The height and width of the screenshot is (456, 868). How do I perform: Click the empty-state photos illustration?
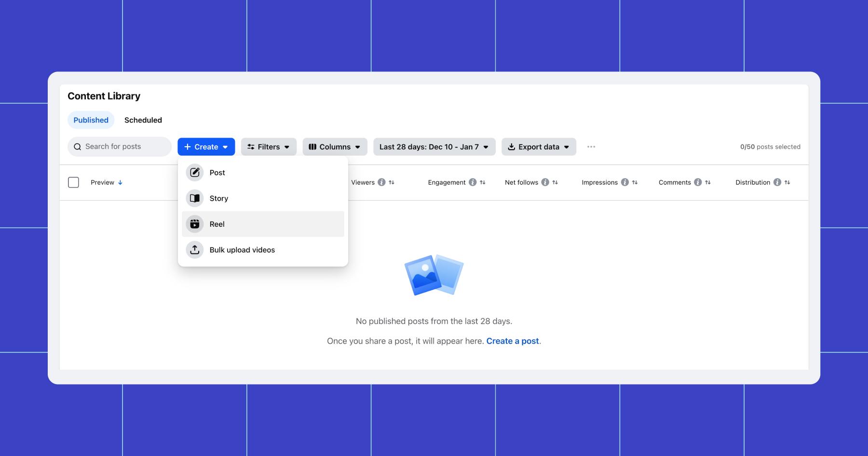pyautogui.click(x=434, y=275)
